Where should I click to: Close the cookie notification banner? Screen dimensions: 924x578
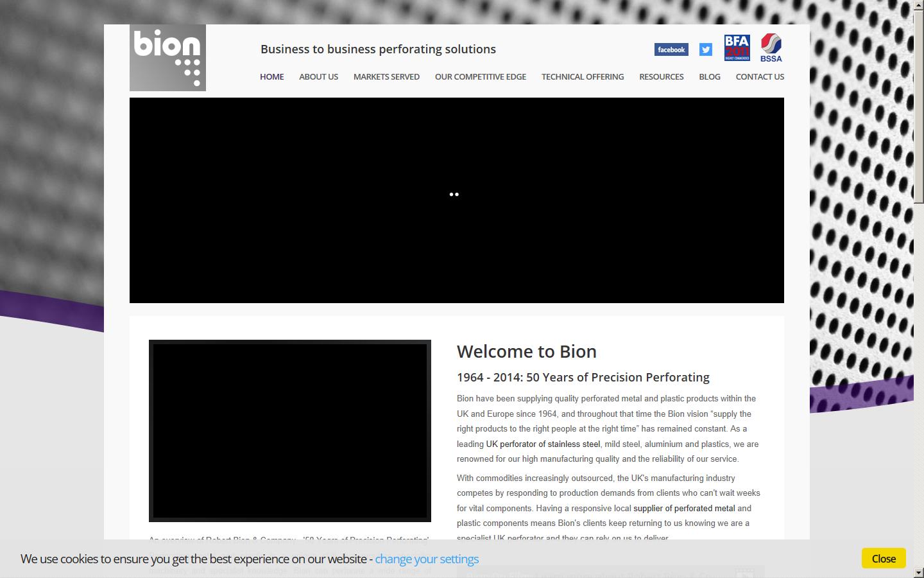pos(883,558)
